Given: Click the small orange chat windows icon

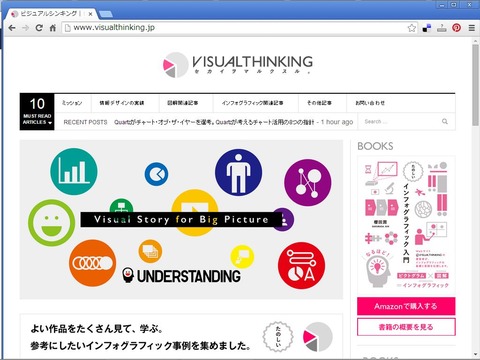Looking at the screenshot, I should pyautogui.click(x=150, y=251).
